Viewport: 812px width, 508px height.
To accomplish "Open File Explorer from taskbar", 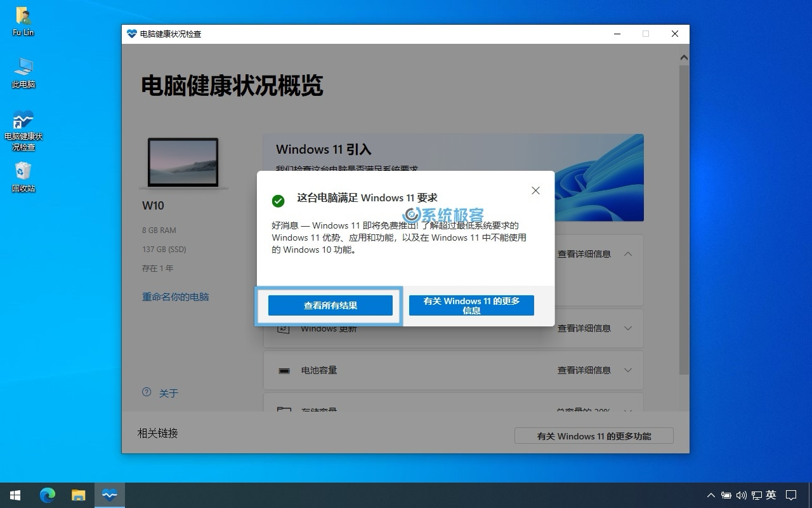I will click(78, 495).
